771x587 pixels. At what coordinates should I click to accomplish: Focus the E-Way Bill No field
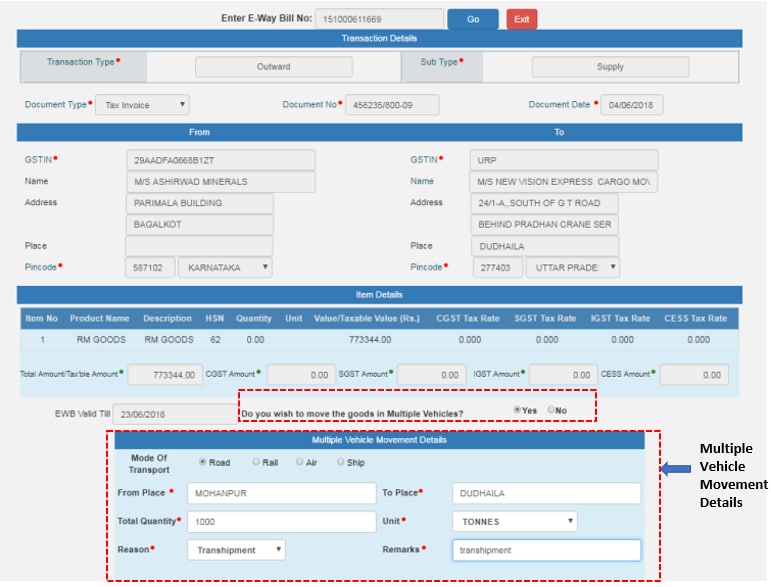click(x=379, y=19)
